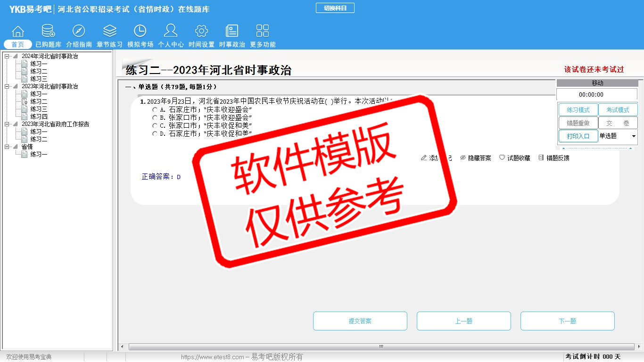Switch to 练习模式 tab
The width and height of the screenshot is (644, 362).
pyautogui.click(x=578, y=110)
